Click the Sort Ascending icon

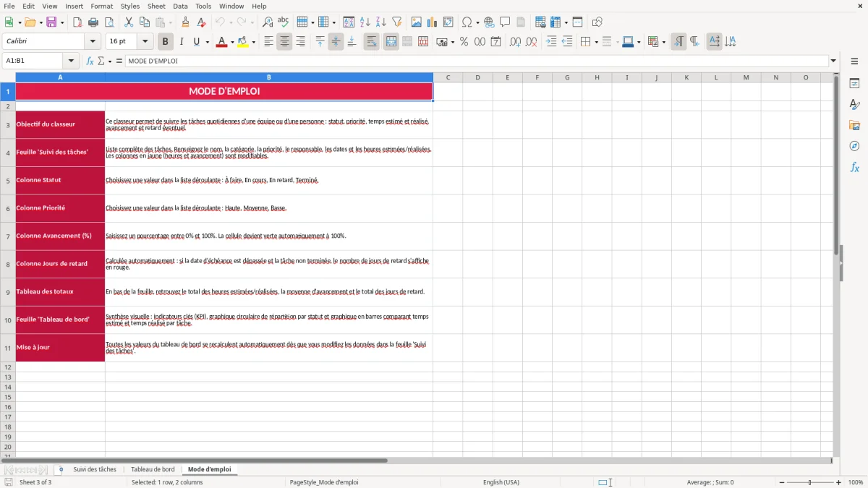click(x=365, y=22)
